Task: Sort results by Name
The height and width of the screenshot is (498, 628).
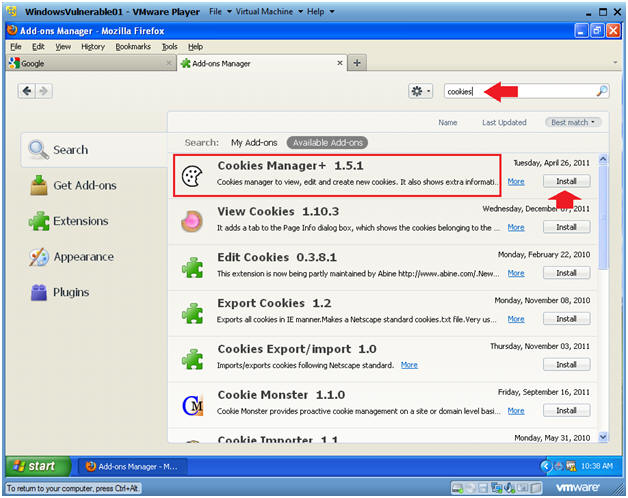Action: click(x=447, y=123)
